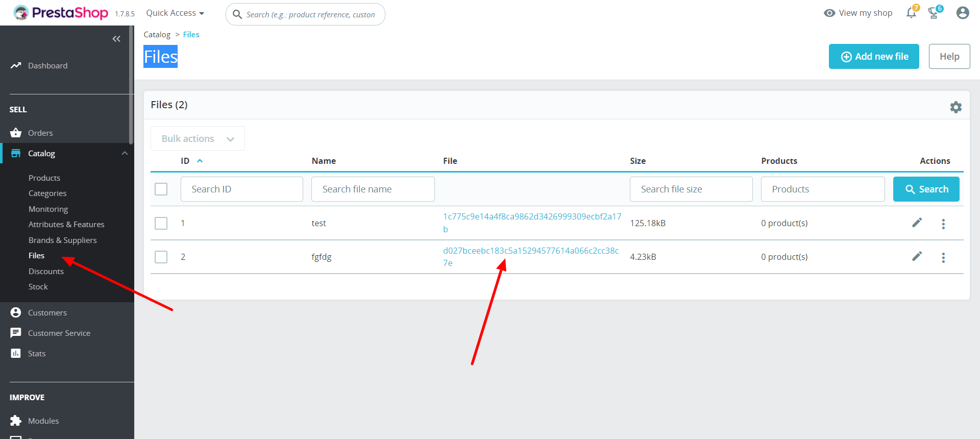
Task: Open more actions for 'test' row
Action: 943,224
